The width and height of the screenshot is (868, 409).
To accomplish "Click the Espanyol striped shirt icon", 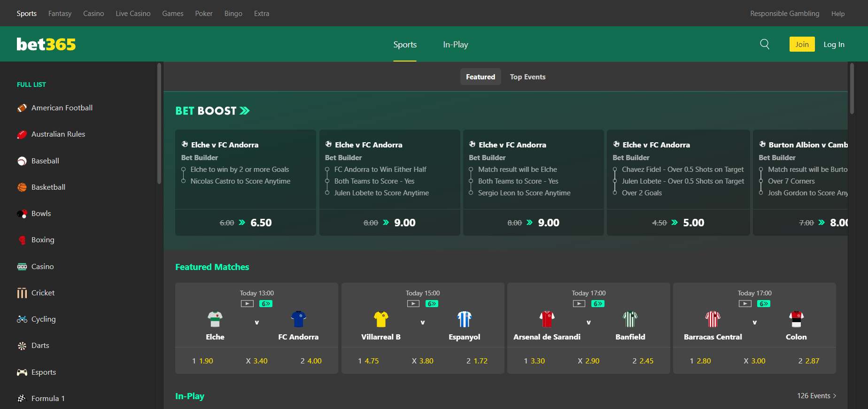I will (465, 319).
